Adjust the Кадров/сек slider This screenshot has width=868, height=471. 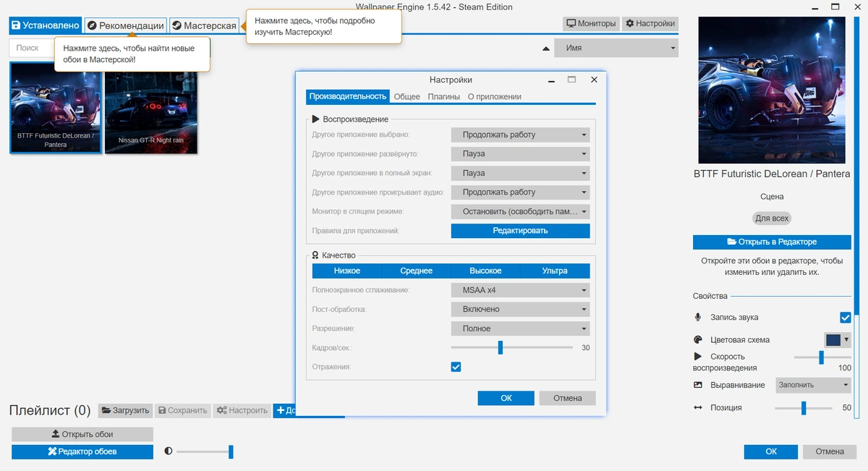(x=500, y=348)
